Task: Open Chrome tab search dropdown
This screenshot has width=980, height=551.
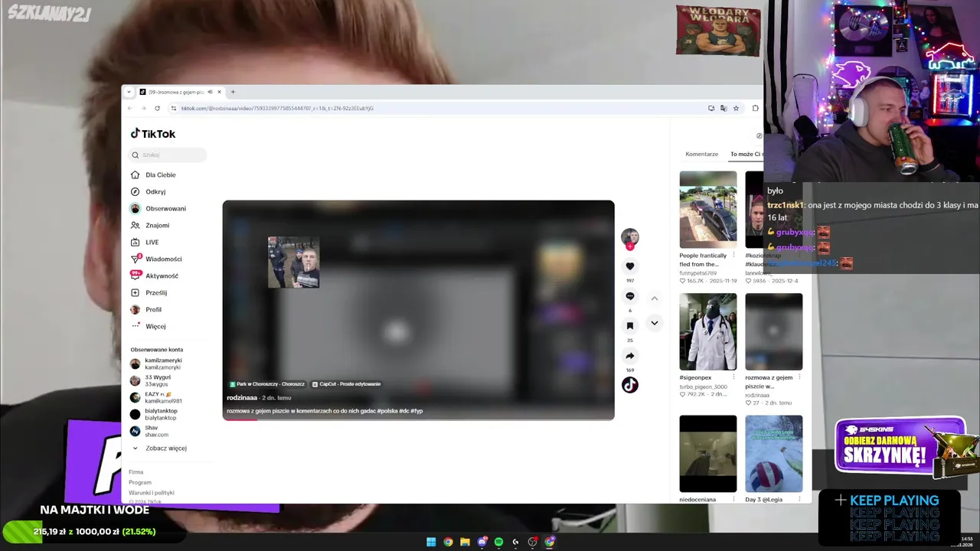Action: click(129, 92)
